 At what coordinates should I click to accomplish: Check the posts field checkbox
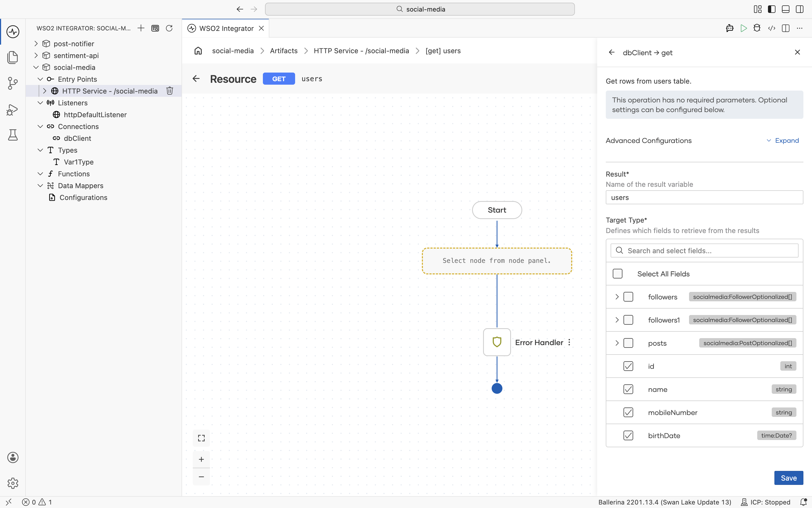pos(628,343)
